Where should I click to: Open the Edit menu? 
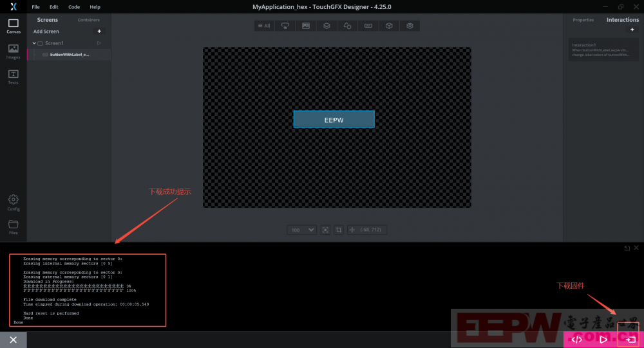pos(54,7)
